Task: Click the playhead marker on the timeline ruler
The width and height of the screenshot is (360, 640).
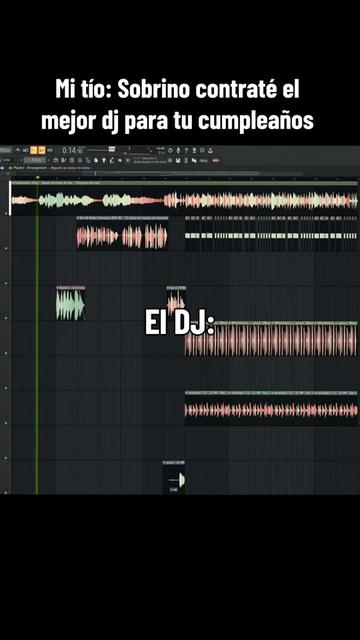Action: pyautogui.click(x=38, y=178)
